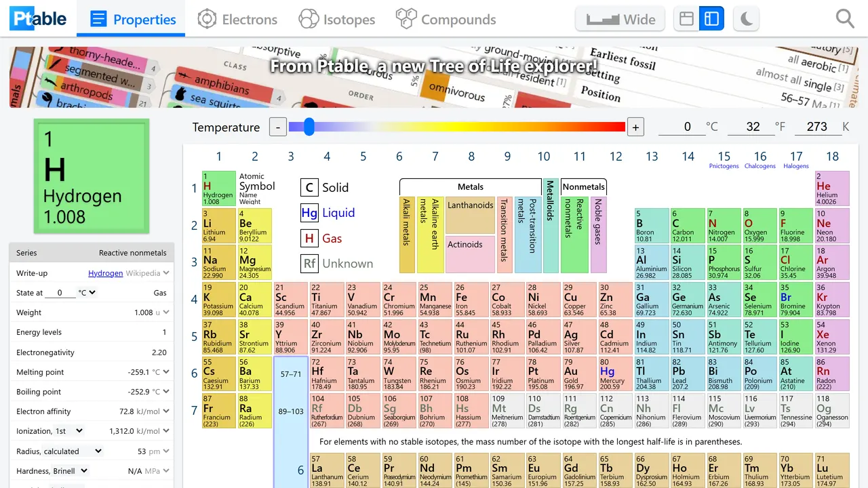This screenshot has height=488, width=868.
Task: Open the Electrons tab
Action: (x=237, y=19)
